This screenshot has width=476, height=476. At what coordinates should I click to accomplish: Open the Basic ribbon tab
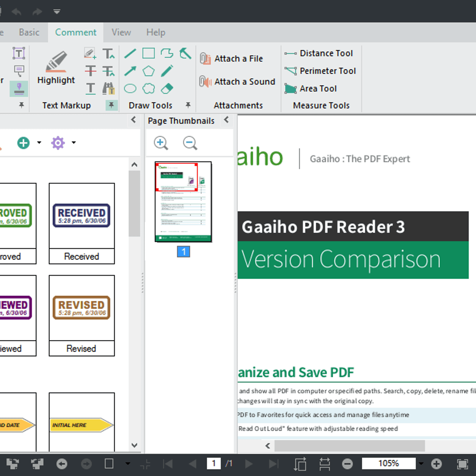tap(29, 32)
